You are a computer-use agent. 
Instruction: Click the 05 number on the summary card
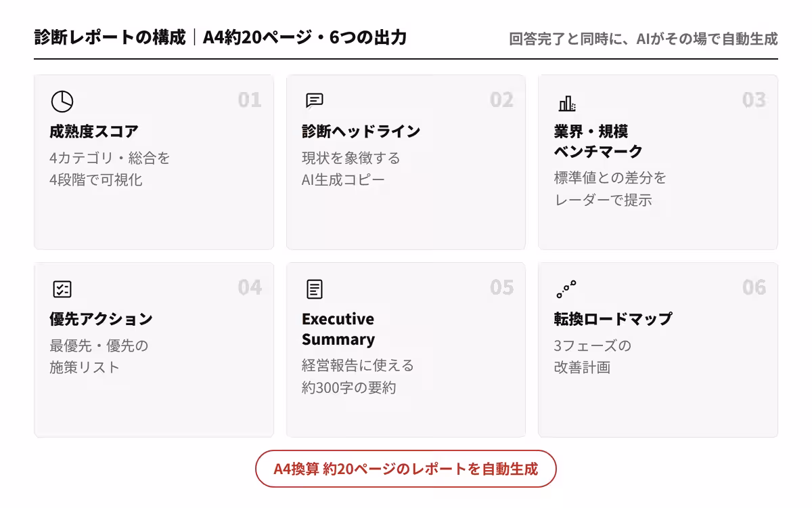pyautogui.click(x=502, y=288)
